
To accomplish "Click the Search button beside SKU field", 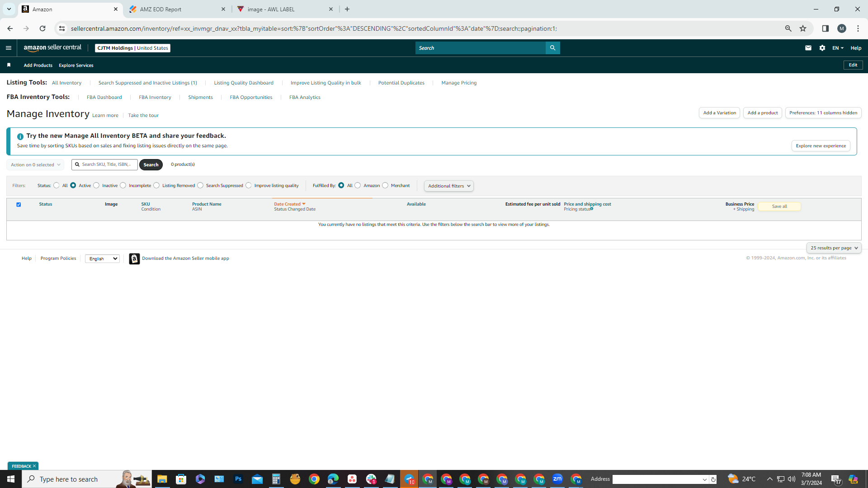I will (x=151, y=164).
